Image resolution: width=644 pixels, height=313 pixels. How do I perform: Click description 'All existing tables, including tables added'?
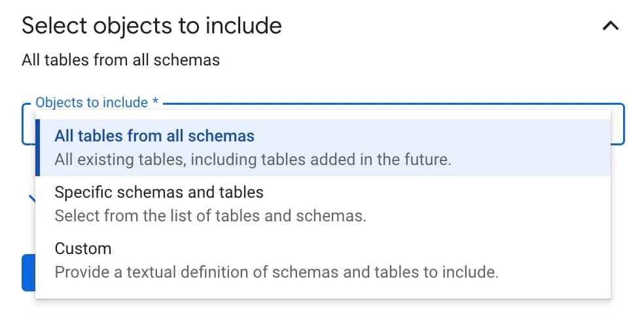(253, 160)
